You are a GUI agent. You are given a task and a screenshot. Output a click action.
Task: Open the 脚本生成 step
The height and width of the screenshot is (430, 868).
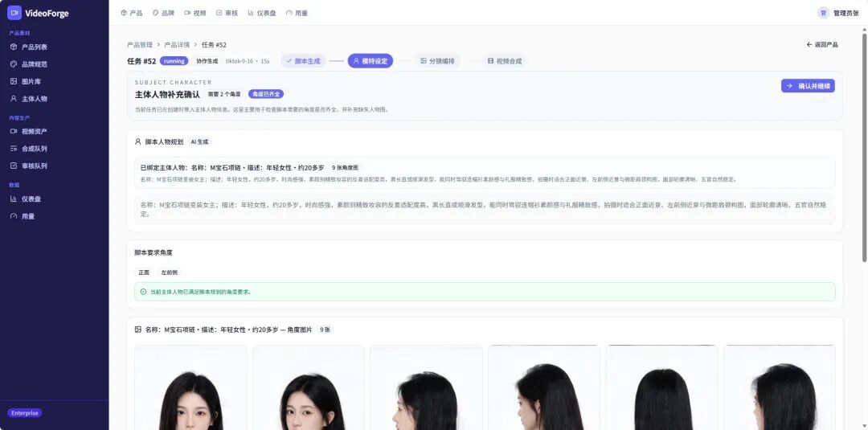point(303,61)
